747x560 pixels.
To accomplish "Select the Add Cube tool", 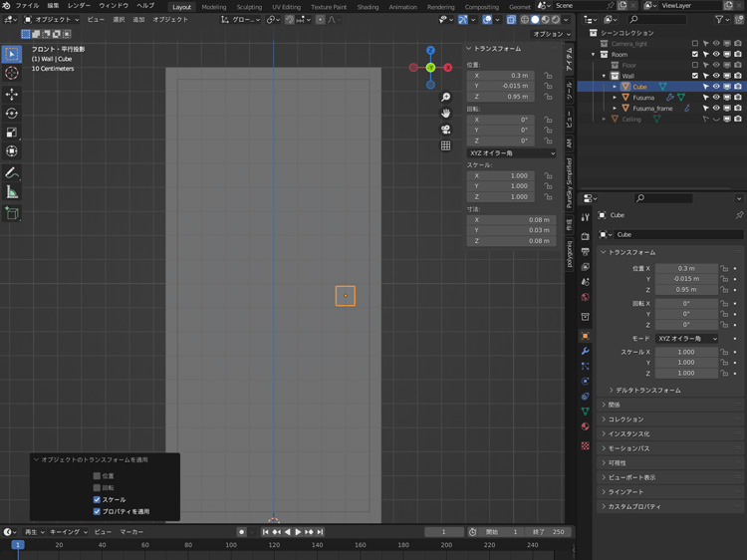I will [12, 212].
